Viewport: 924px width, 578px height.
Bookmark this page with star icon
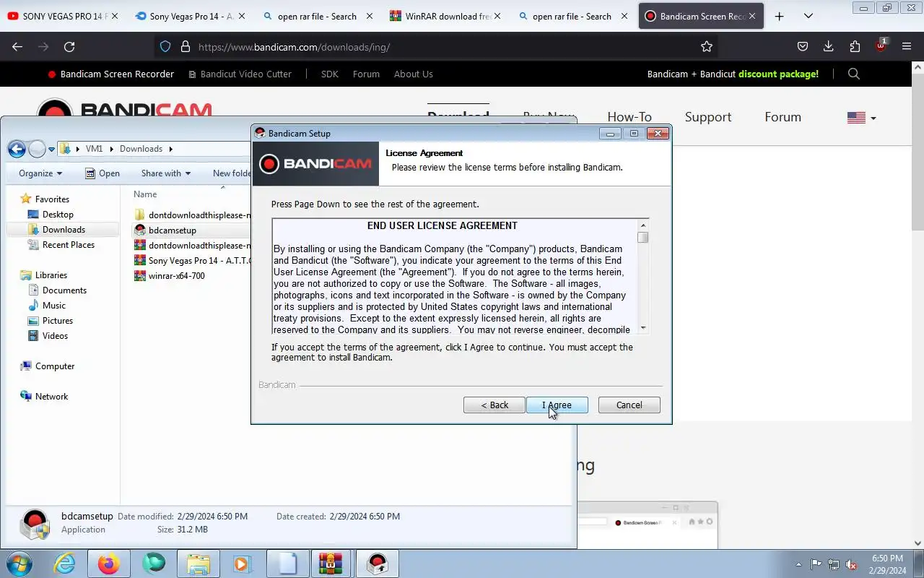point(707,47)
